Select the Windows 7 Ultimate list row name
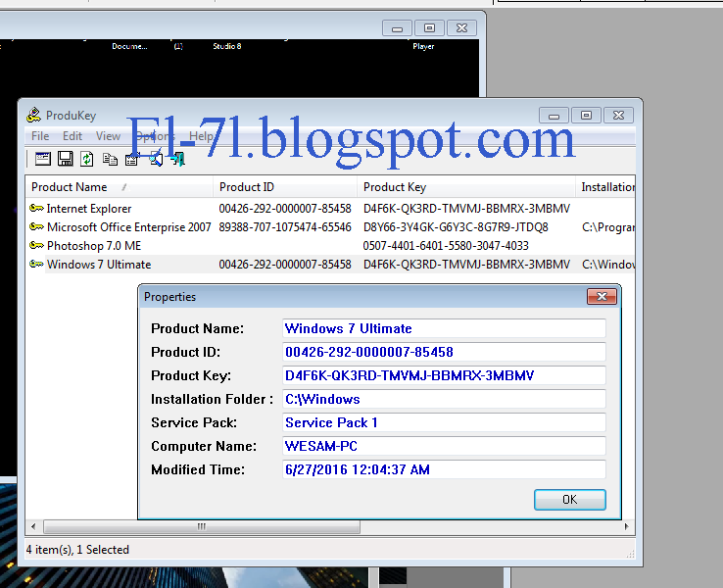723x588 pixels. 99,265
